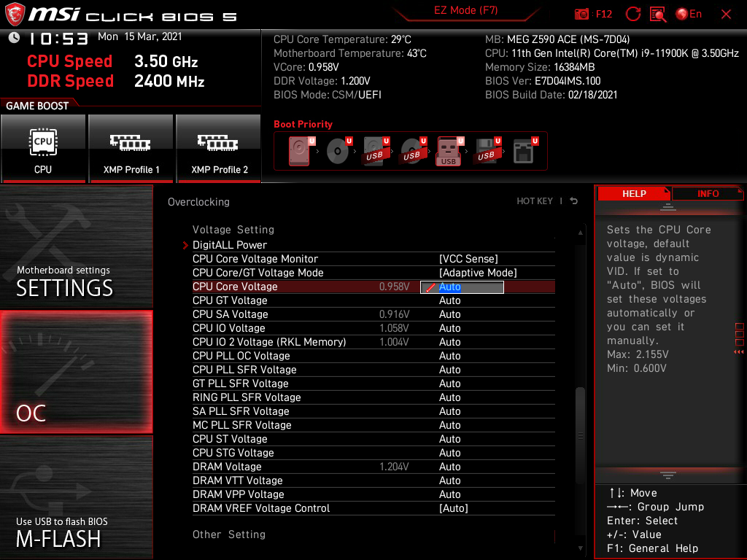747x560 pixels.
Task: Click the back arrow next to HOT KEY
Action: 574,201
